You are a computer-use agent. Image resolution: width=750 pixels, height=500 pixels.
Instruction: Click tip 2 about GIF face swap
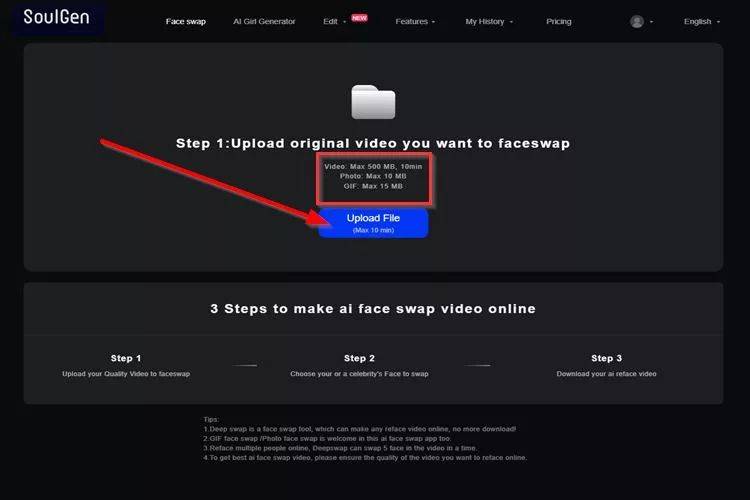click(x=327, y=439)
